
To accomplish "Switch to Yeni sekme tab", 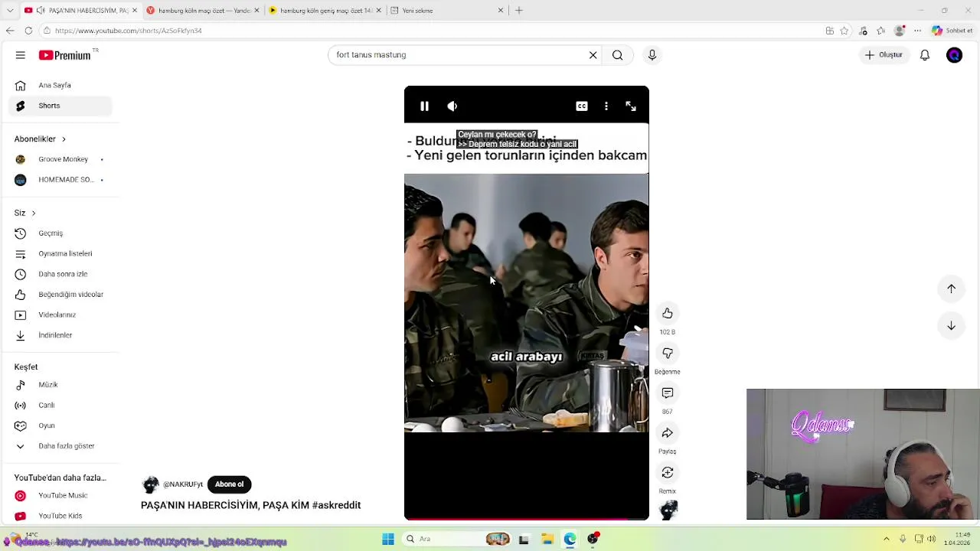I will click(447, 11).
